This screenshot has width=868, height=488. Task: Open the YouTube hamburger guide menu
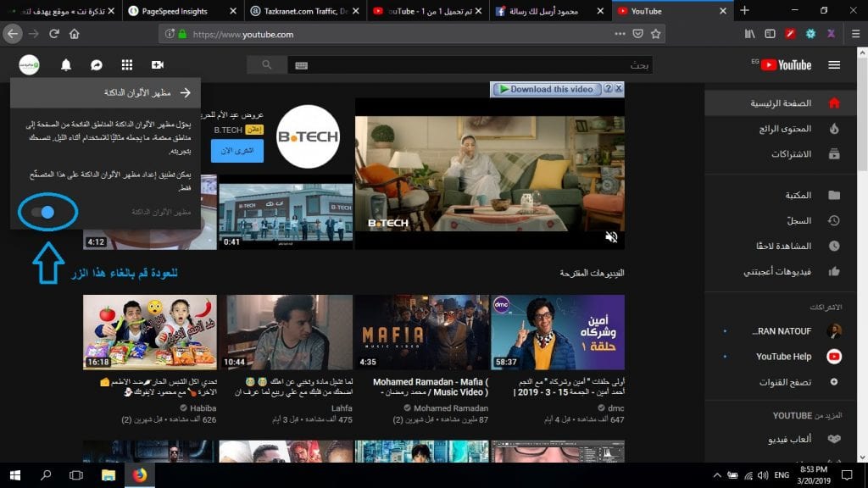[x=834, y=65]
